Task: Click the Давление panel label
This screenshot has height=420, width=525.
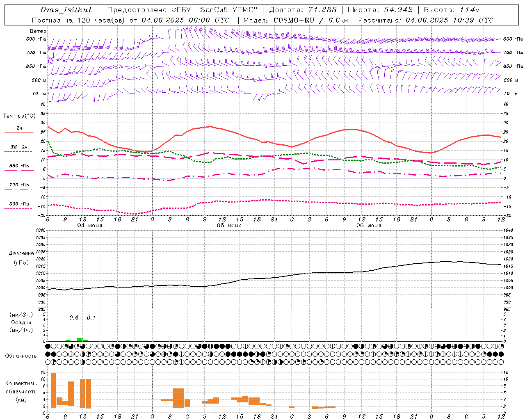Action: (x=21, y=253)
